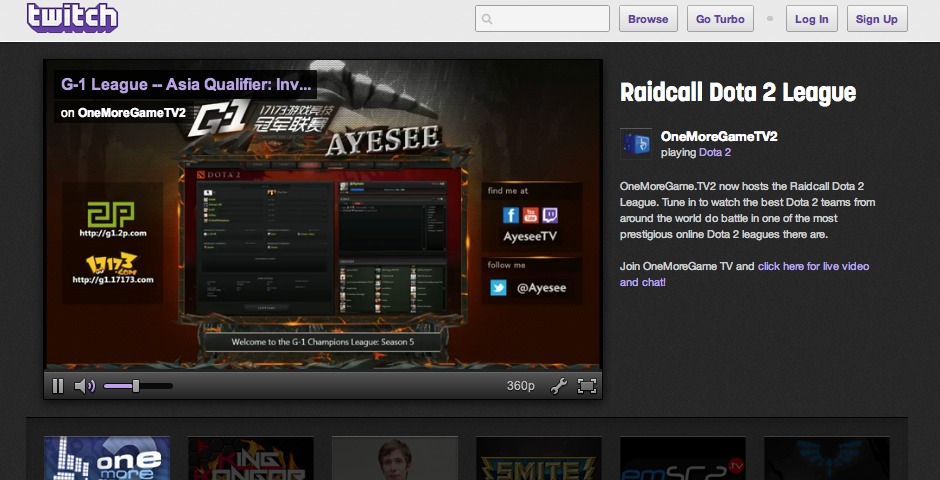
Task: Click the Twitch logo
Action: (x=72, y=17)
